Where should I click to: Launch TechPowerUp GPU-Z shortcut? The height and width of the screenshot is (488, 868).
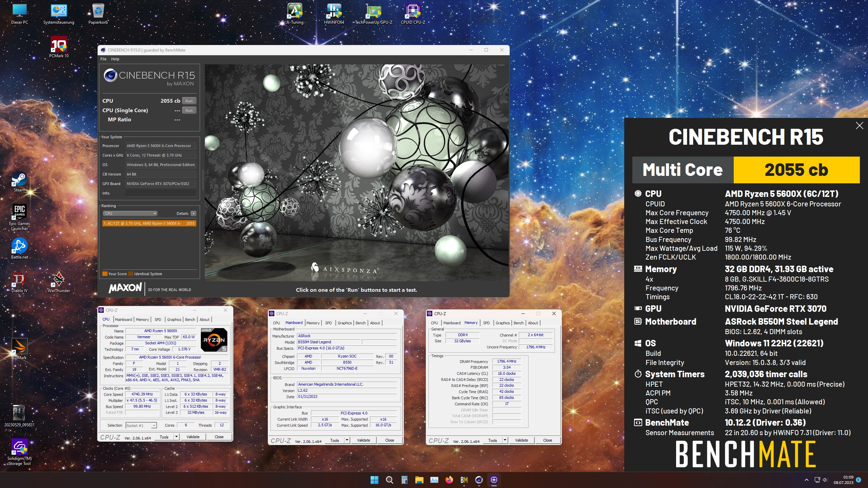(x=373, y=14)
